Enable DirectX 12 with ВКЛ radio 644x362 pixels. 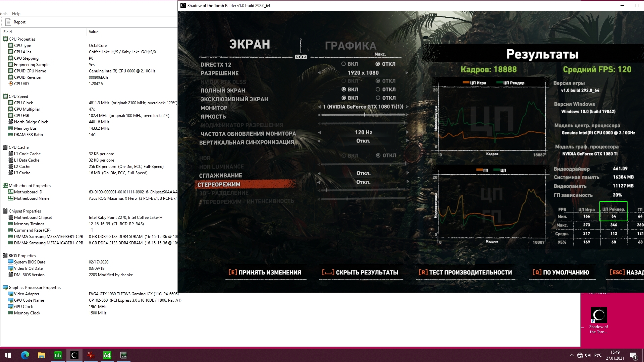pos(343,64)
